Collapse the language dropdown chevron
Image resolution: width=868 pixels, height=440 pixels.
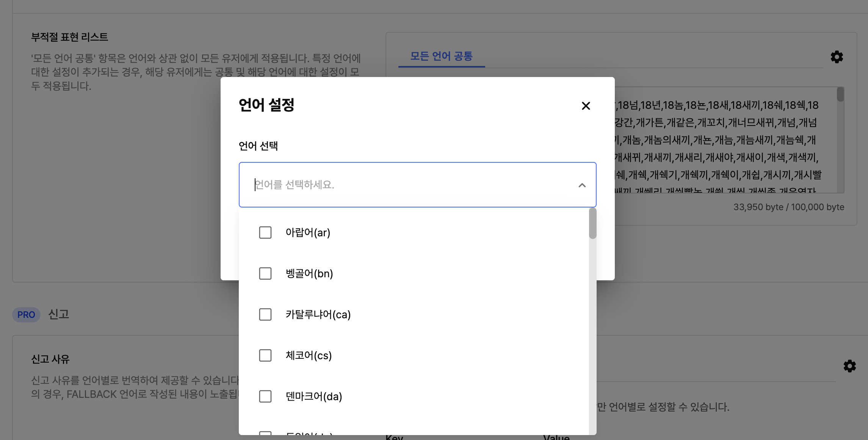click(582, 185)
